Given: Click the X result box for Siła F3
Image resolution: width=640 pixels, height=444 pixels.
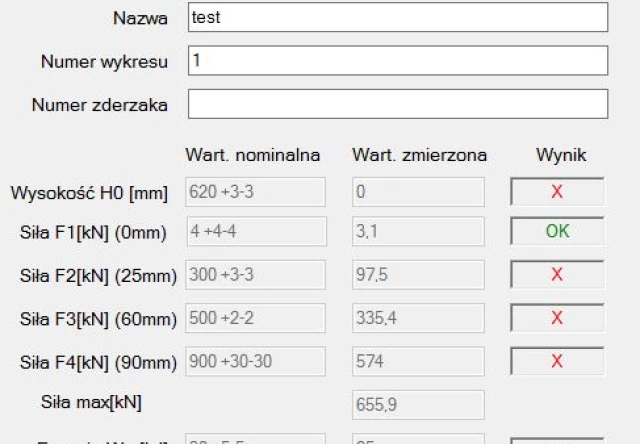Looking at the screenshot, I should click(x=557, y=318).
